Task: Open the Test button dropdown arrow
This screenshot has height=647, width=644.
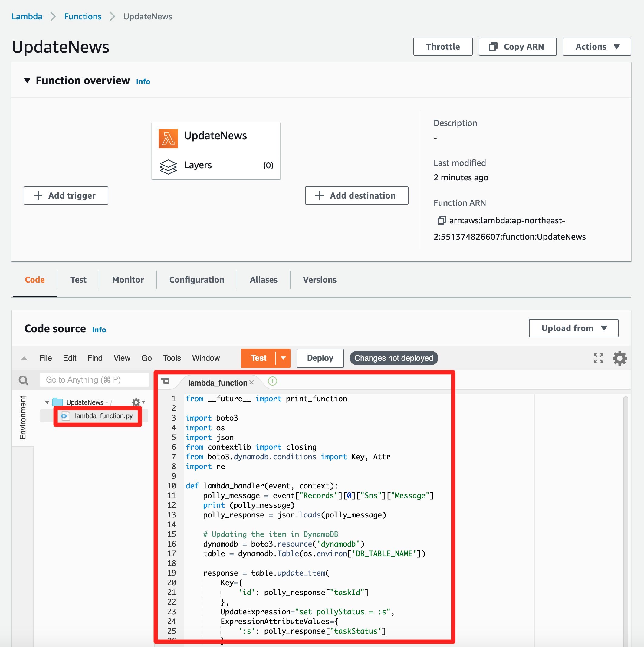Action: pyautogui.click(x=283, y=358)
